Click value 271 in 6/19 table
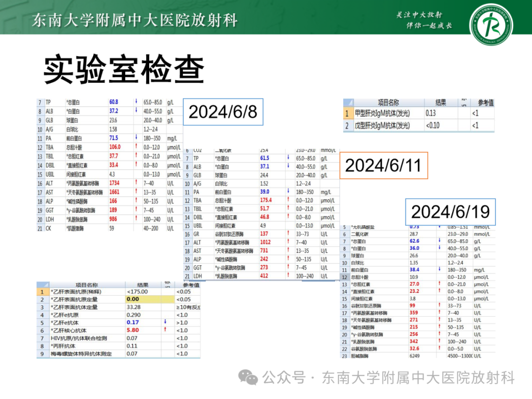532x399 pixels. [x=414, y=320]
